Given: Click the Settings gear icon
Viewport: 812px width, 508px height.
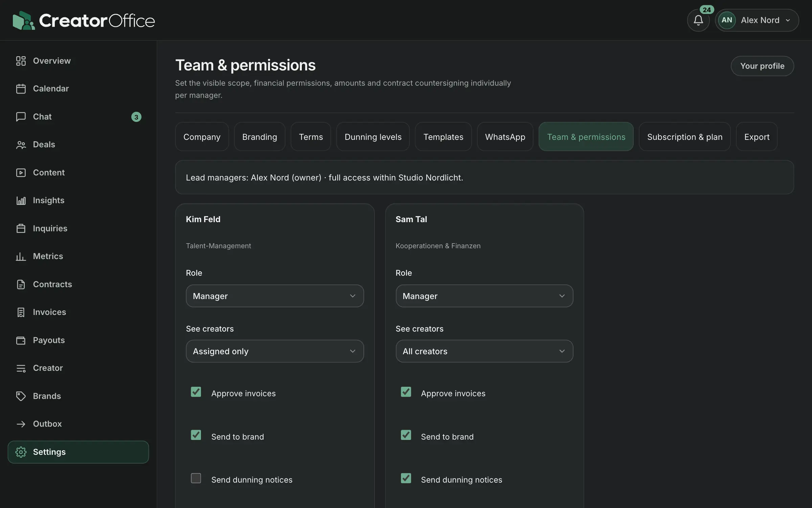Looking at the screenshot, I should [x=21, y=452].
